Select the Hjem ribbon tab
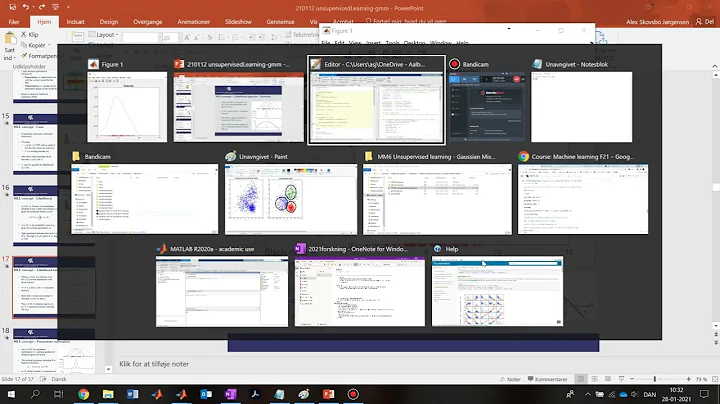Viewport: 720px width, 404px height. pyautogui.click(x=44, y=22)
